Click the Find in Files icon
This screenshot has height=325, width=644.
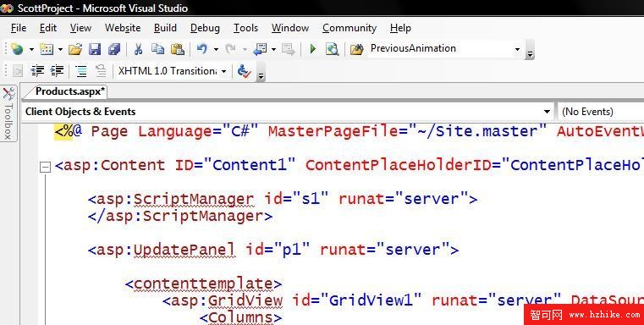point(357,49)
